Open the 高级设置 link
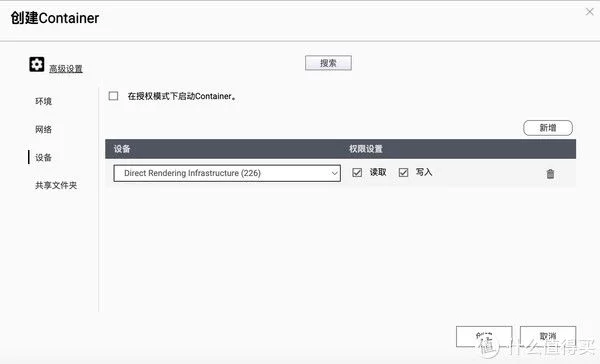The width and height of the screenshot is (600, 364). click(66, 69)
